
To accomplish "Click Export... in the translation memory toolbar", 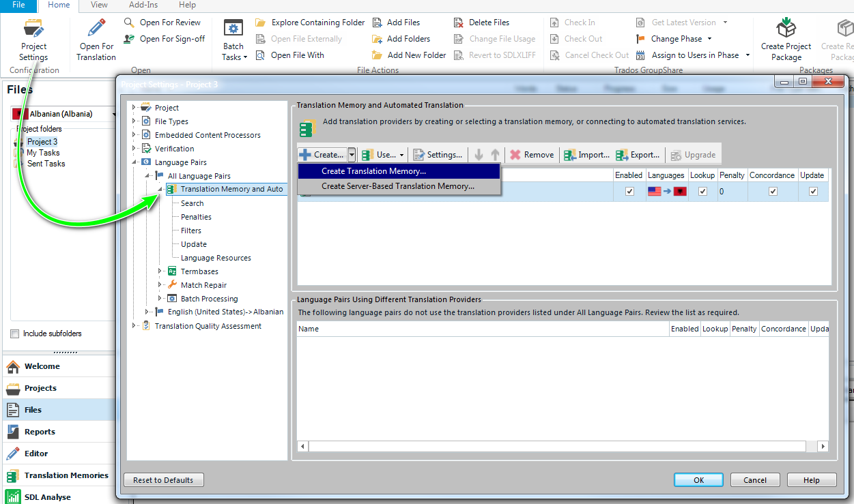I will (638, 155).
